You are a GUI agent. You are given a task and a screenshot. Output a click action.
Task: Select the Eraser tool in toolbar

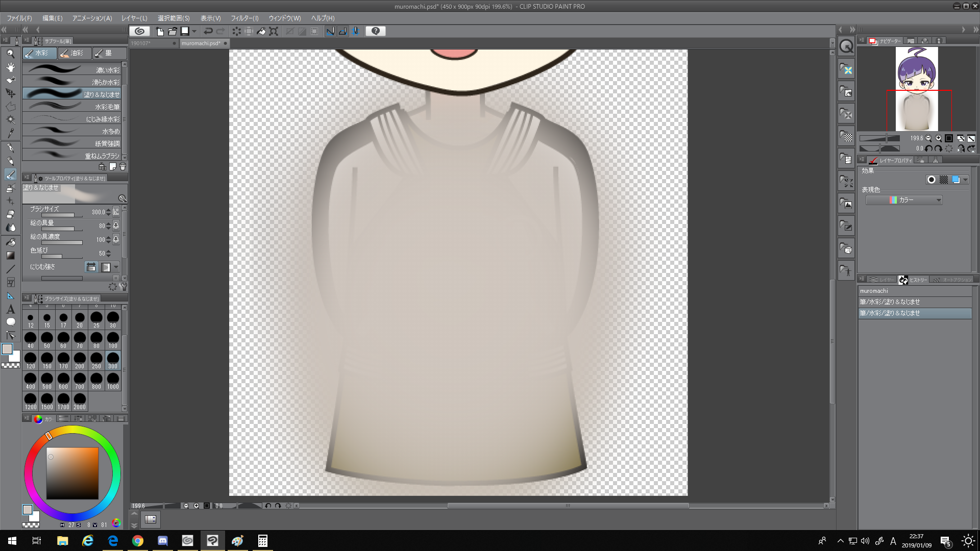[10, 214]
